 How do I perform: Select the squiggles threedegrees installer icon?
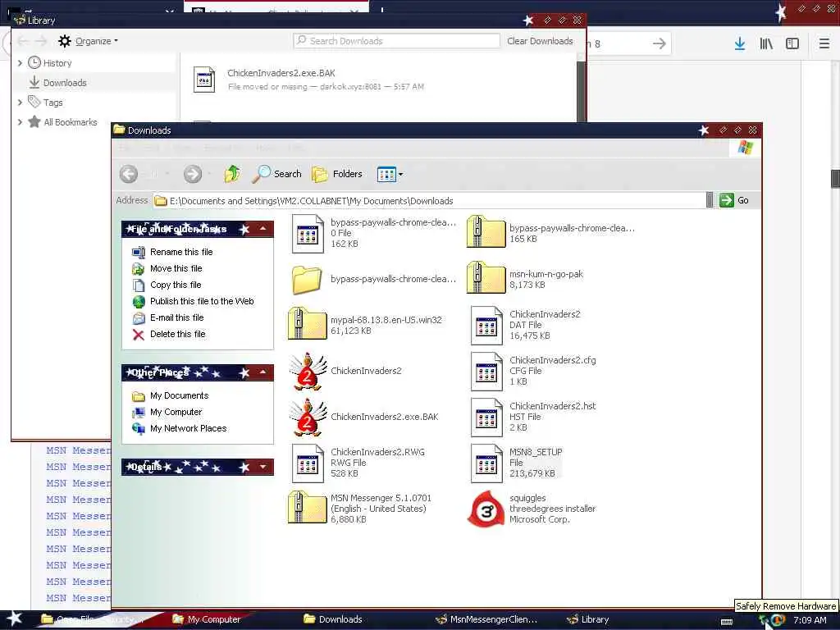click(486, 509)
